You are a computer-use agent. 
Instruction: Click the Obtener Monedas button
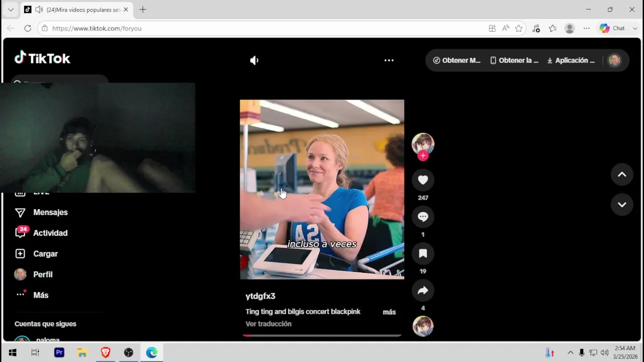point(457,60)
